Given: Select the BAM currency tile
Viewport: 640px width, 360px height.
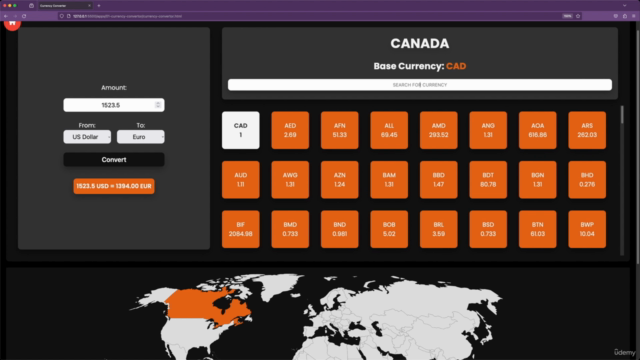Looking at the screenshot, I should pos(389,180).
